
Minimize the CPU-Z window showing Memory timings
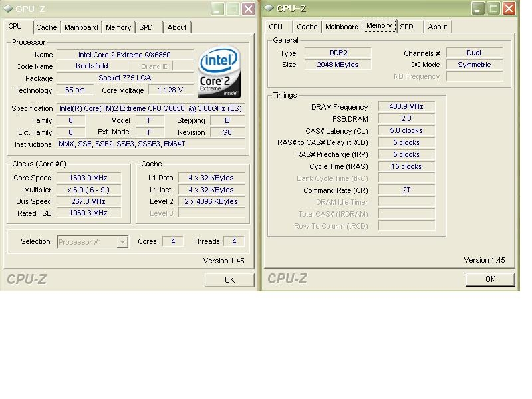[478, 9]
